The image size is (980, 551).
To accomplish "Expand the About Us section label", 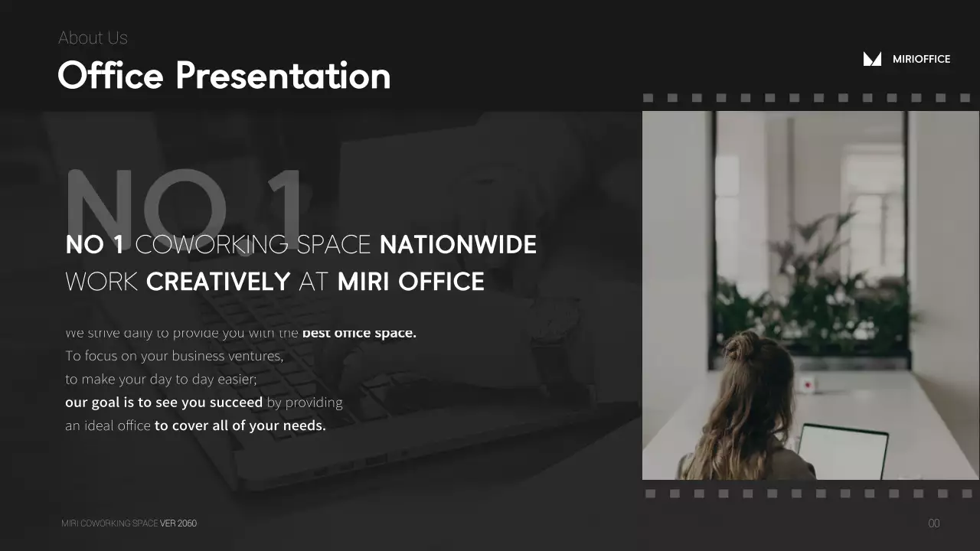I will (x=93, y=37).
